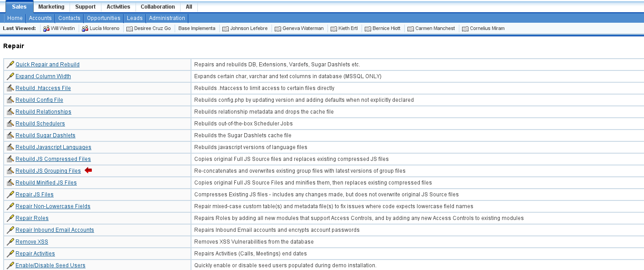This screenshot has height=270, width=644.
Task: Go to Opportunities in the navigation bar
Action: tap(104, 18)
